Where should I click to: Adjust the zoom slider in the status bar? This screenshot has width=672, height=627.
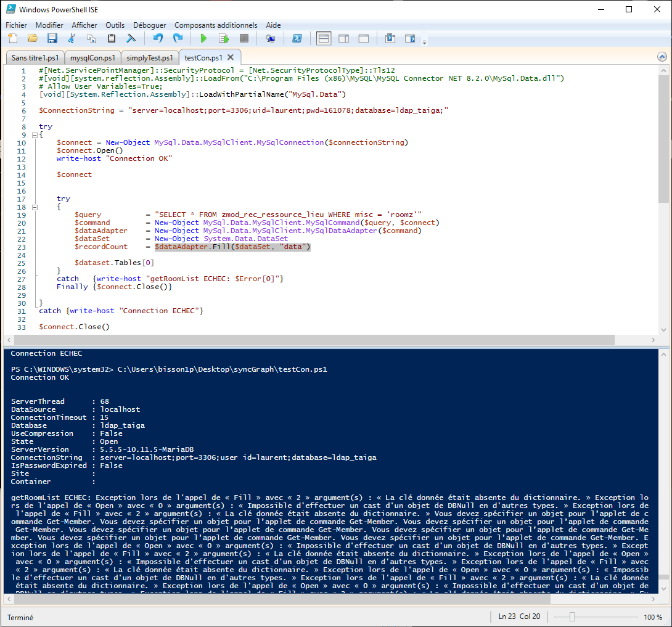(572, 617)
